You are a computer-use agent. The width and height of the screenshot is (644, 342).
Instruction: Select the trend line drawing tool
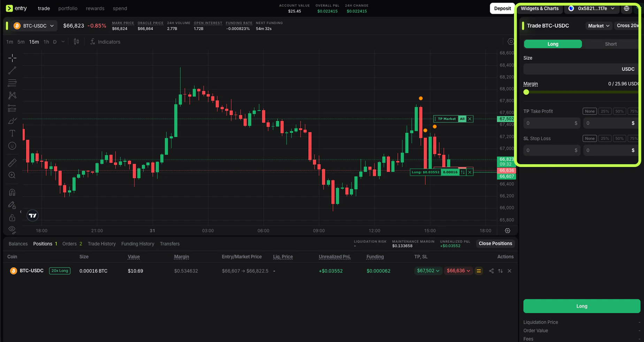[x=12, y=70]
